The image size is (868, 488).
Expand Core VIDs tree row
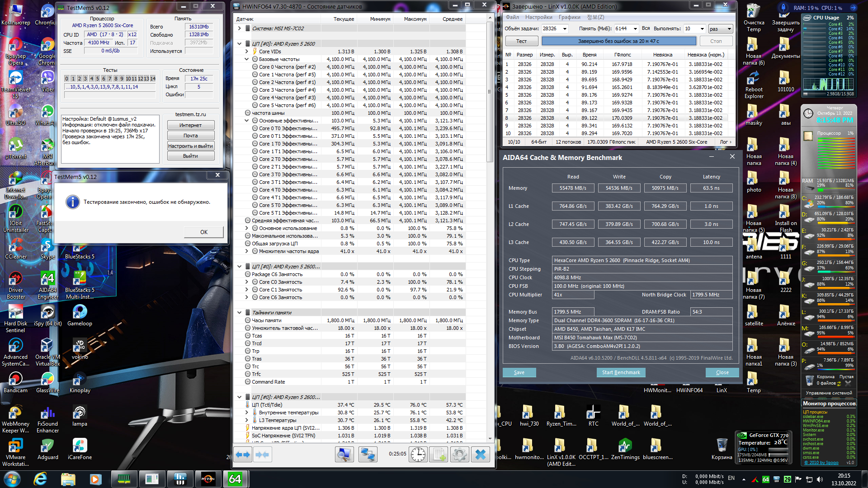tap(247, 52)
